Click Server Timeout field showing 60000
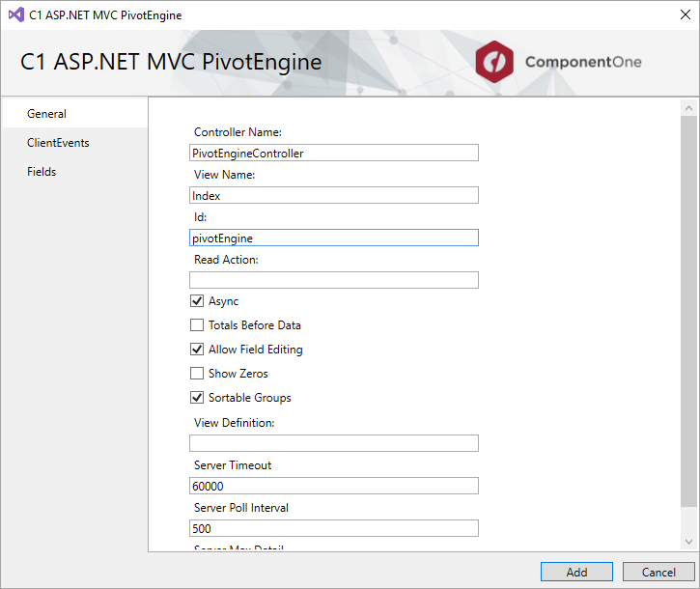700x589 pixels. tap(334, 486)
